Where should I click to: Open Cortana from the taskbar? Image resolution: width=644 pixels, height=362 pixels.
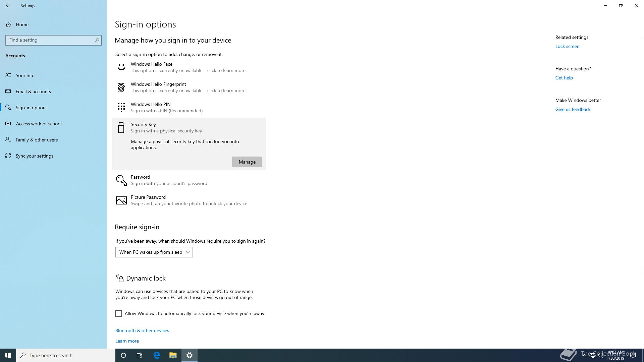click(123, 355)
